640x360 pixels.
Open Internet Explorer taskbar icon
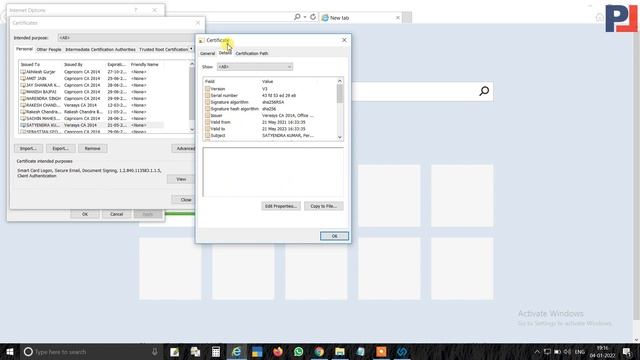(236, 351)
